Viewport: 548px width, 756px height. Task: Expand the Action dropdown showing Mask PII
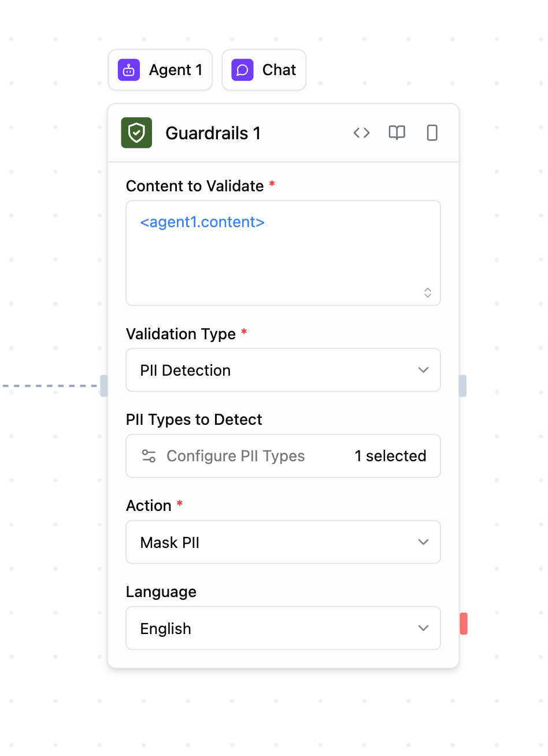283,542
